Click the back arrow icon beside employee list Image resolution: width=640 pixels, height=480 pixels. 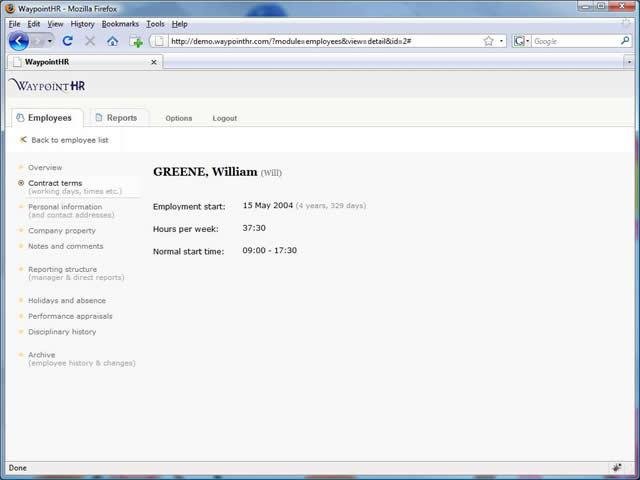(23, 140)
